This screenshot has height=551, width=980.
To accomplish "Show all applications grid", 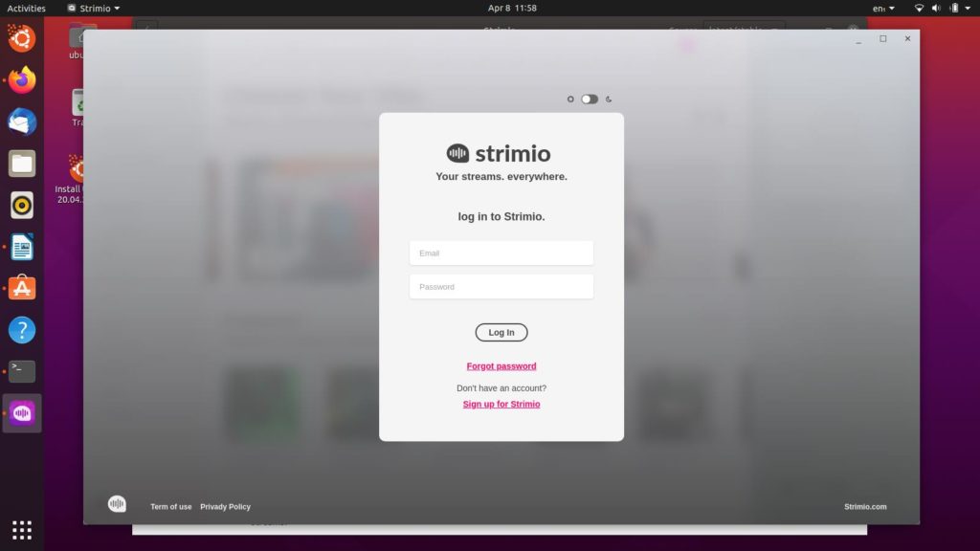I will pyautogui.click(x=22, y=529).
